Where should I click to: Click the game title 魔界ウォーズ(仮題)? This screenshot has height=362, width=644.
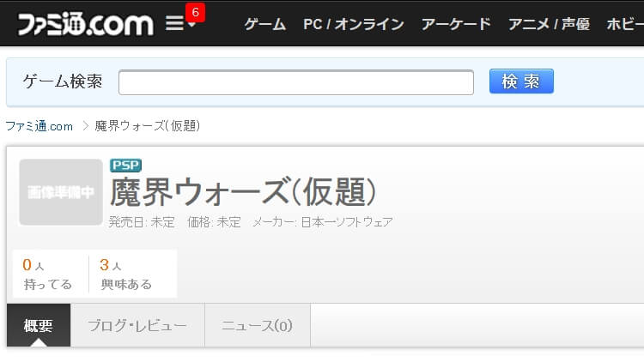coord(243,191)
